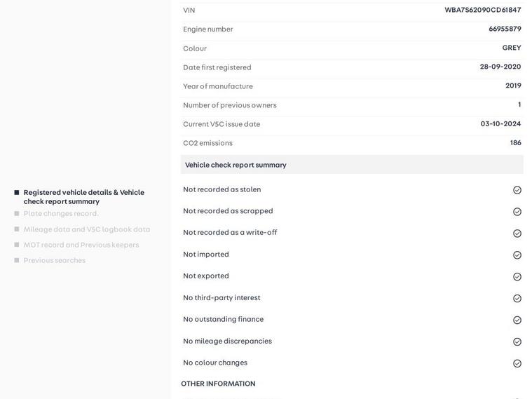Click the outstanding finance check icon
Image resolution: width=532 pixels, height=399 pixels.
[517, 320]
